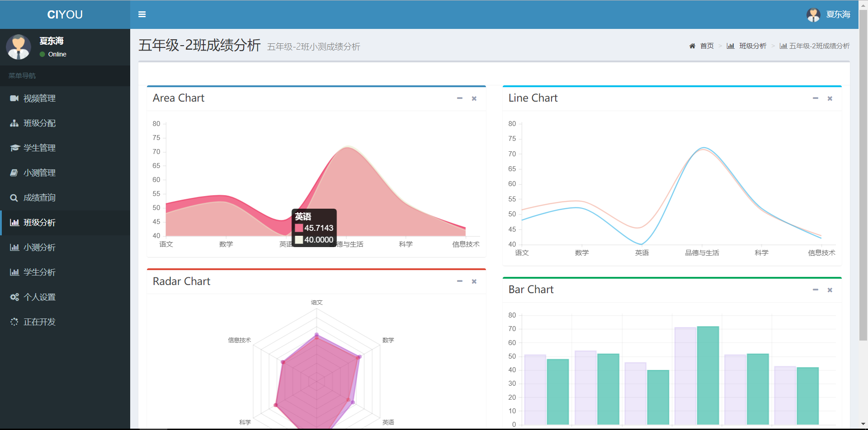Click the 五年级-2班成绩分析 breadcrumb
This screenshot has width=868, height=430.
click(x=815, y=46)
